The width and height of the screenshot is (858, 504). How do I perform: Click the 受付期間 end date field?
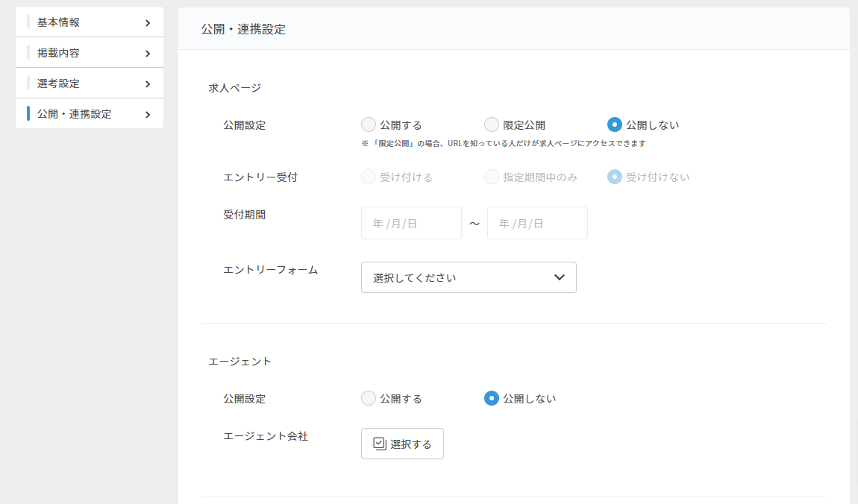point(537,223)
